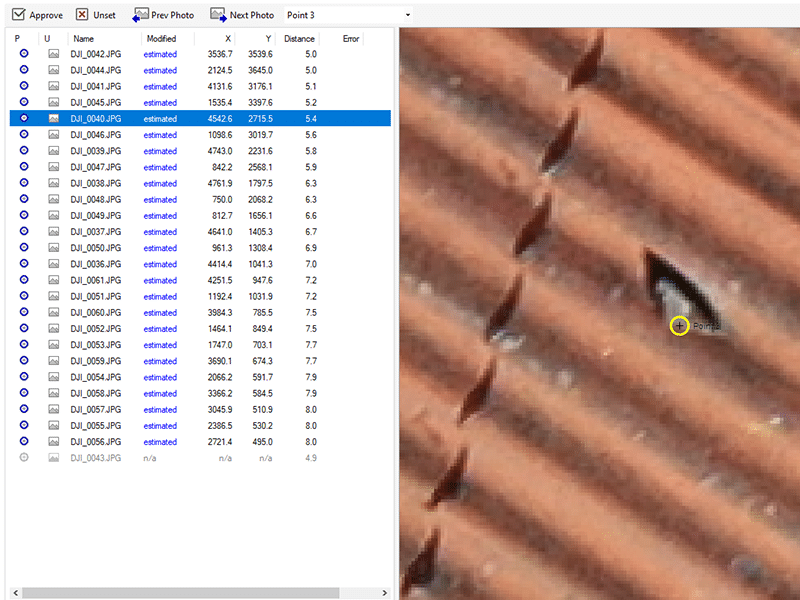Click photo icon for DJI_0059.JPG
The image size is (800, 600).
tap(54, 361)
